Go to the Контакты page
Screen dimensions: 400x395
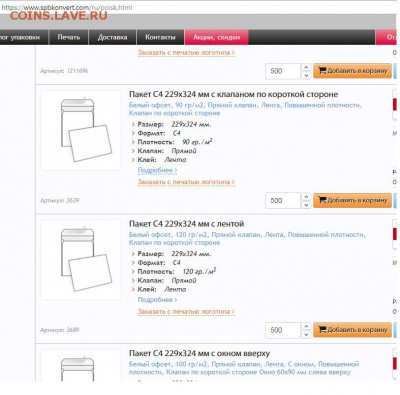coord(160,37)
